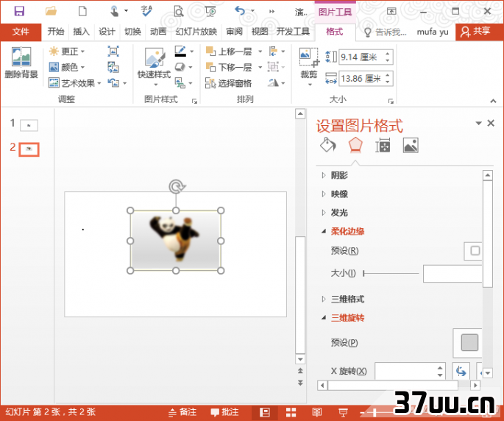This screenshot has height=421, width=504.
Task: Open the Slide Show (幻灯片放映) tab
Action: (196, 32)
